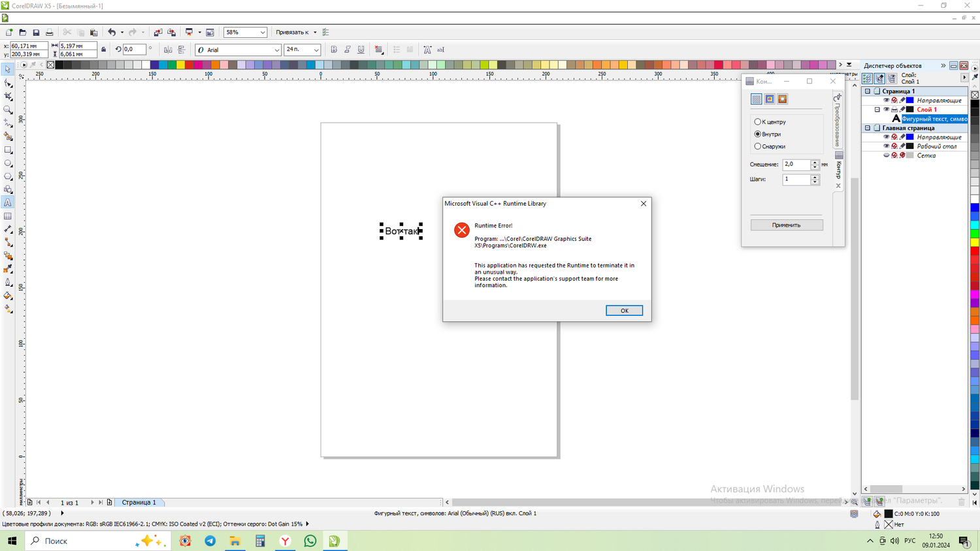Click the Применить button

(x=787, y=225)
